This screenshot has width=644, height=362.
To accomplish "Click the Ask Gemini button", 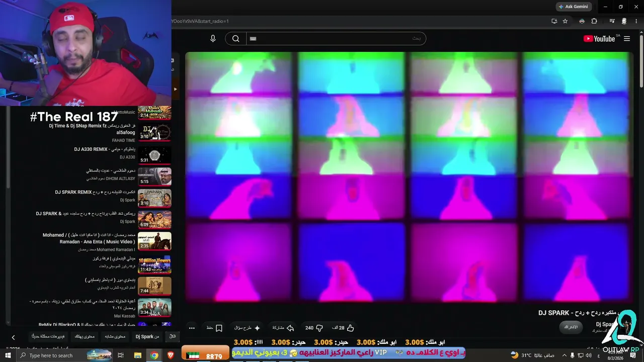I will [573, 7].
